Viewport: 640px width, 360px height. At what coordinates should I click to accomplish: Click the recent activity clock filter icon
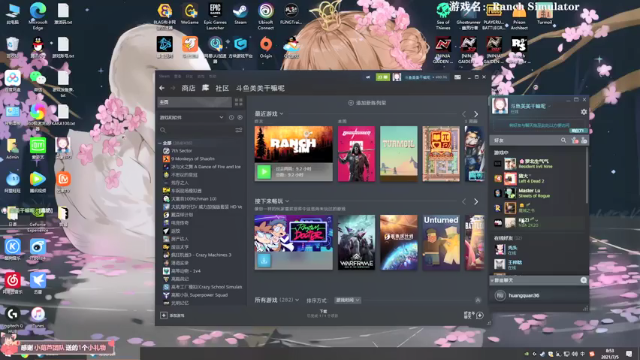(231, 118)
